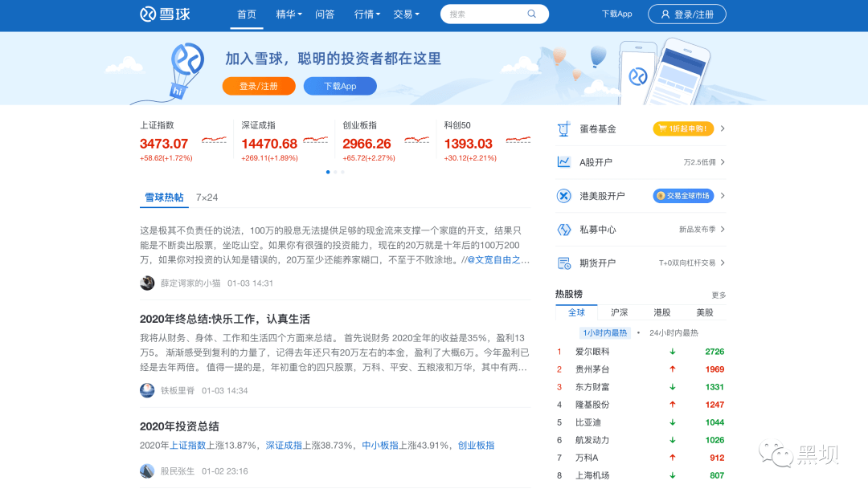The height and width of the screenshot is (493, 868).
Task: Click the 上证指数 value 3473.07
Action: pyautogui.click(x=164, y=144)
